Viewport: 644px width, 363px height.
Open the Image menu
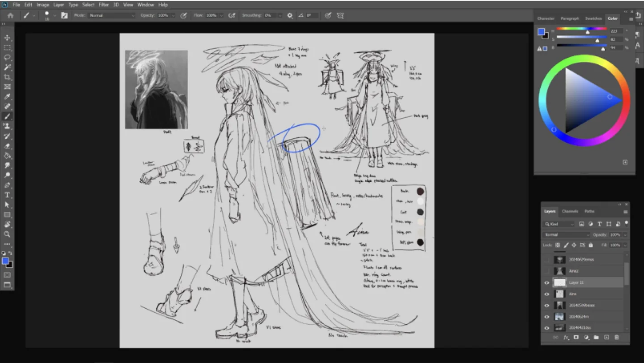point(42,4)
